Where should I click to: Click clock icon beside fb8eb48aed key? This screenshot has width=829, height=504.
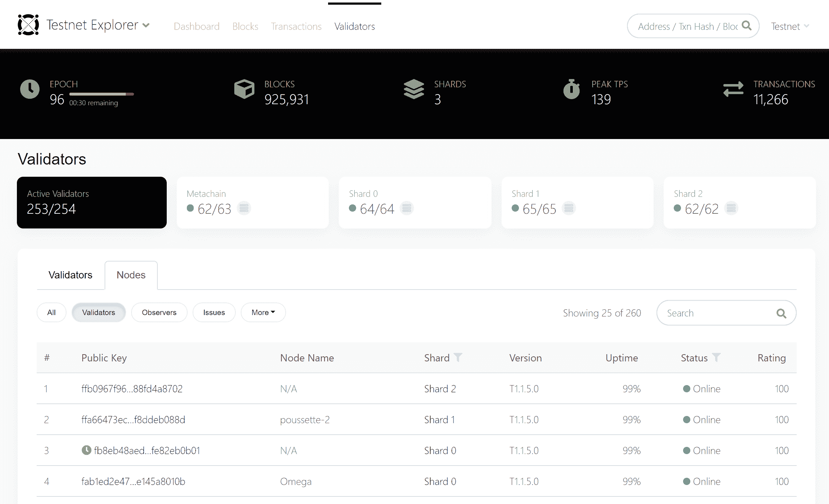(86, 450)
